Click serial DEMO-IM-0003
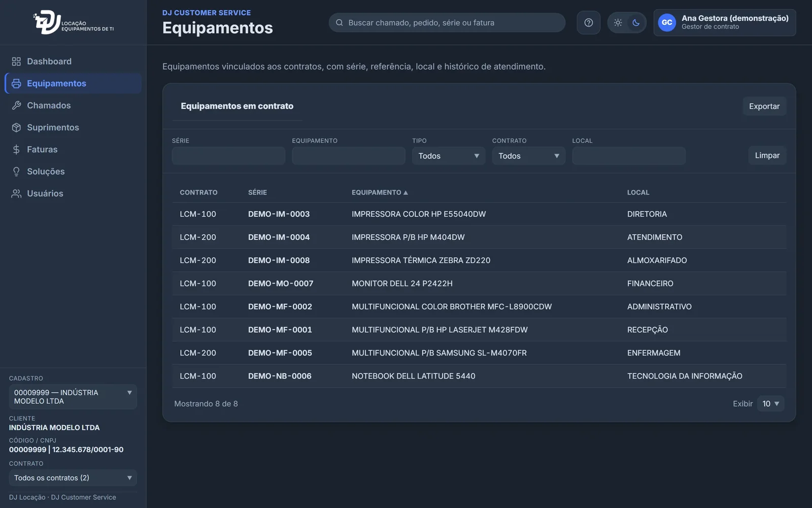The image size is (812, 508). tap(279, 214)
